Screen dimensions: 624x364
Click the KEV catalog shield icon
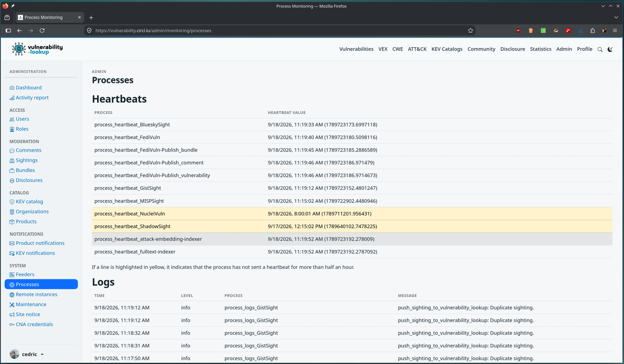(x=12, y=202)
